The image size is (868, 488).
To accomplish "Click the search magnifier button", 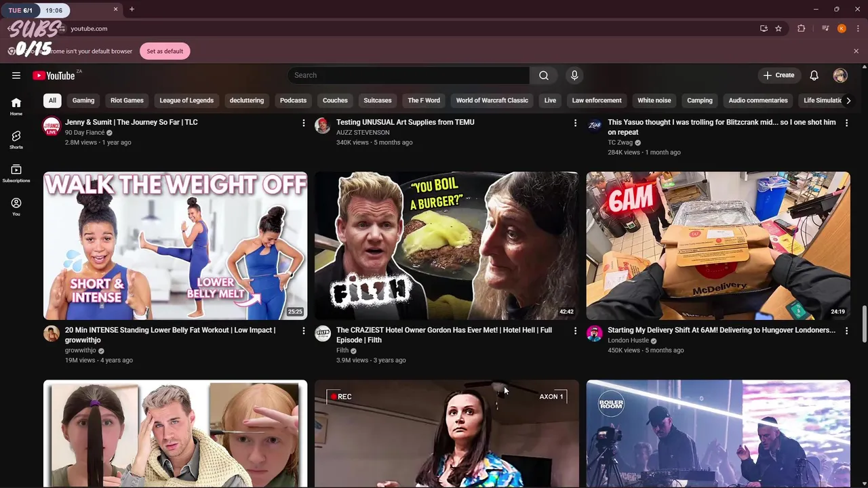I will coord(544,75).
